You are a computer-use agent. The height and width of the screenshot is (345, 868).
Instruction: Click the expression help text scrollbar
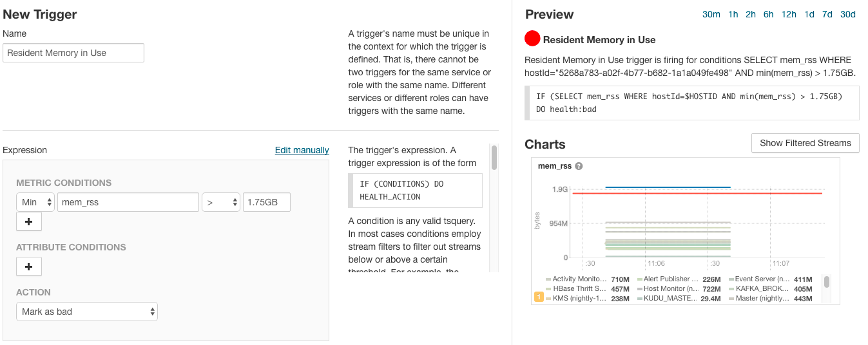(494, 157)
